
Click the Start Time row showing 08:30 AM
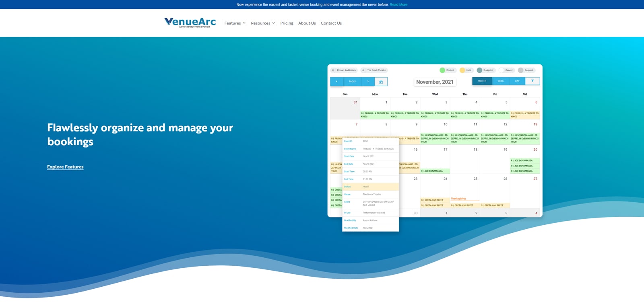point(370,172)
